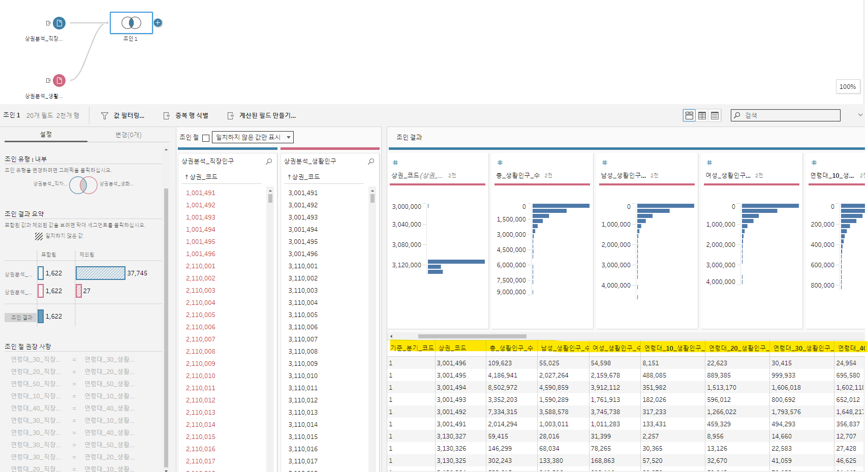Select the 연령대_30_생활인구 grid column header
This screenshot has height=472, width=868.
click(x=802, y=348)
